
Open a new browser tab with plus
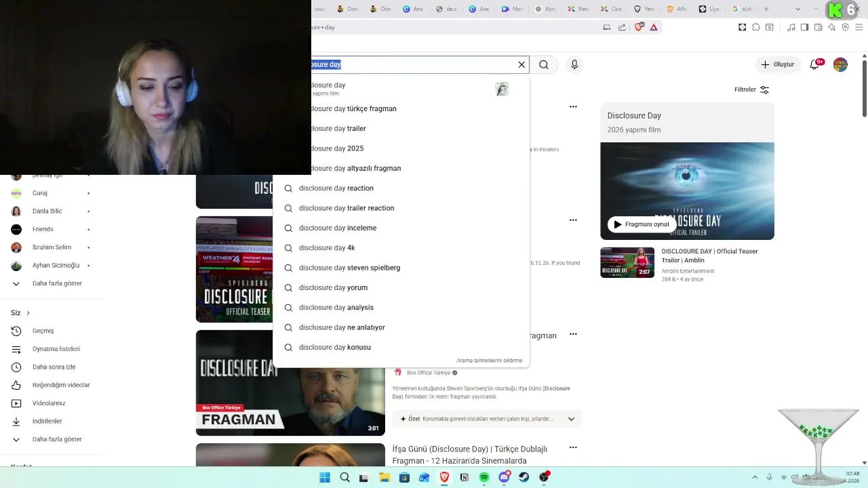pos(766,9)
